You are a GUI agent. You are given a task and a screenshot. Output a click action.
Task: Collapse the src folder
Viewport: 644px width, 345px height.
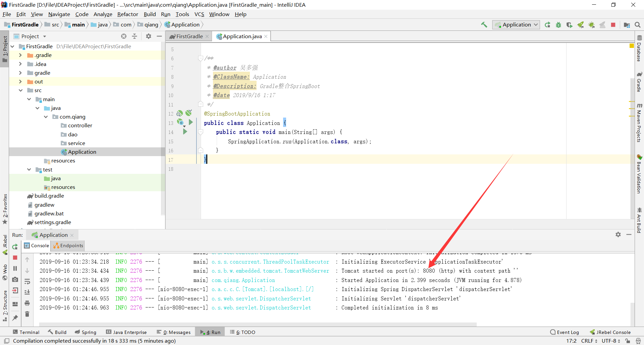[x=20, y=90]
